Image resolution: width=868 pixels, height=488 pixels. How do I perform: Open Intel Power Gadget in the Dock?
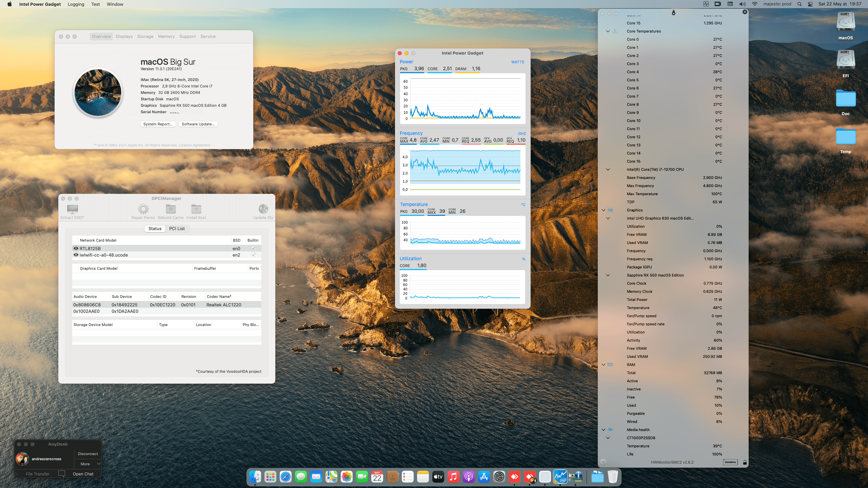(x=560, y=477)
